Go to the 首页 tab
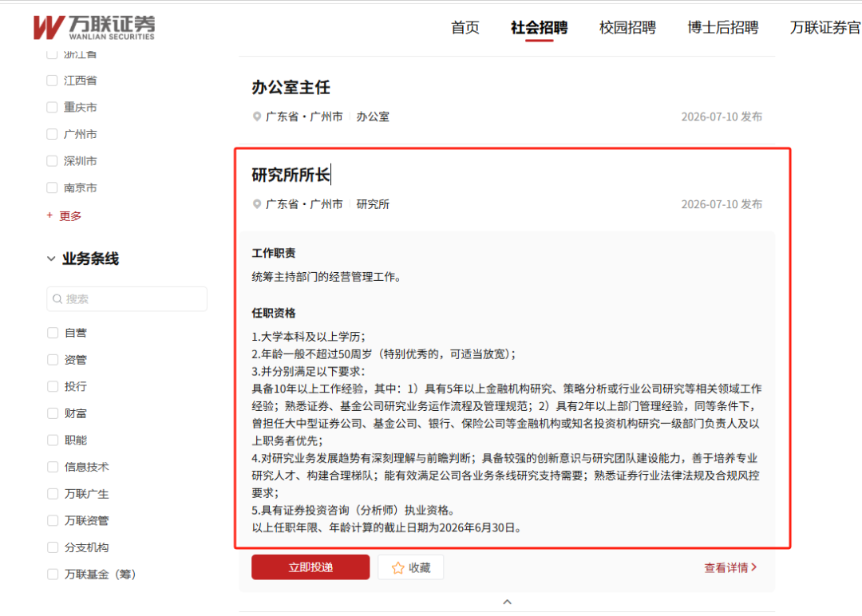The image size is (862, 616). coord(465,27)
